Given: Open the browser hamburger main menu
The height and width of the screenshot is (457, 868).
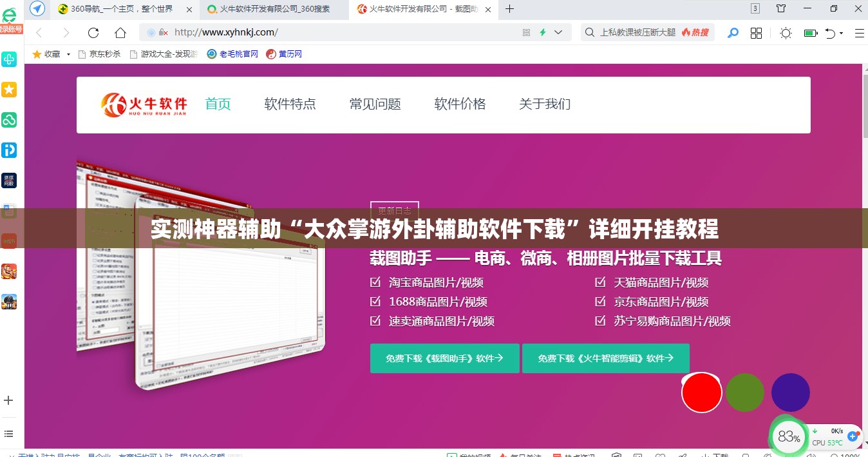Looking at the screenshot, I should (859, 33).
